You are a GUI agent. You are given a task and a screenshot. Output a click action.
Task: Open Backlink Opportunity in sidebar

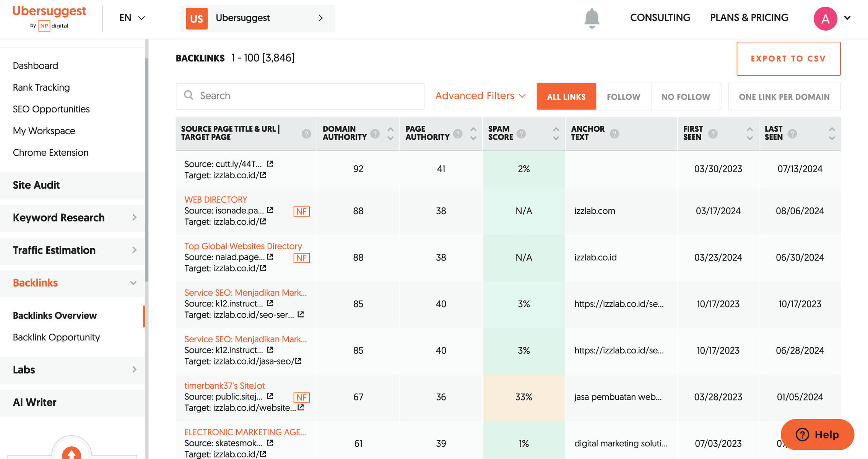56,337
